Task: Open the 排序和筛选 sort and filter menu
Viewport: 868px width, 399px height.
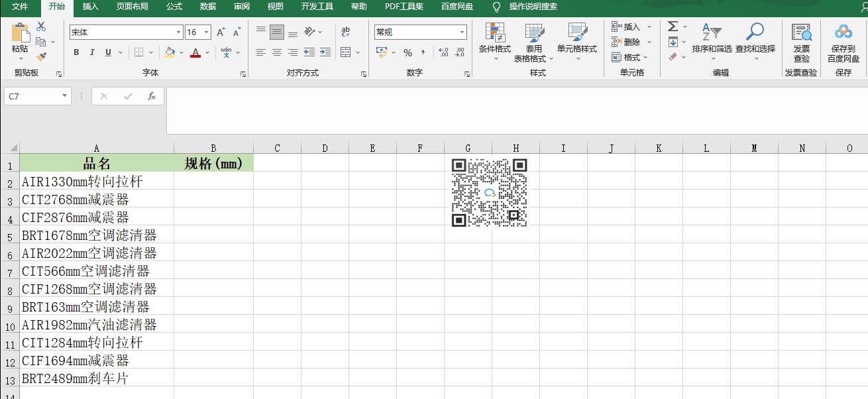Action: click(x=712, y=42)
